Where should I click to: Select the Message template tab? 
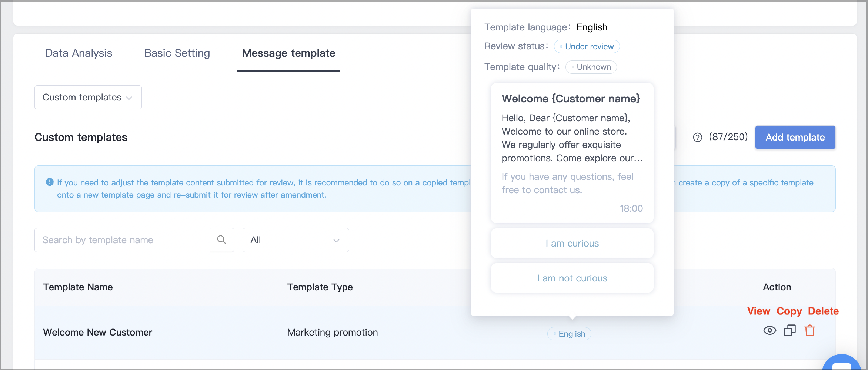[x=288, y=53]
